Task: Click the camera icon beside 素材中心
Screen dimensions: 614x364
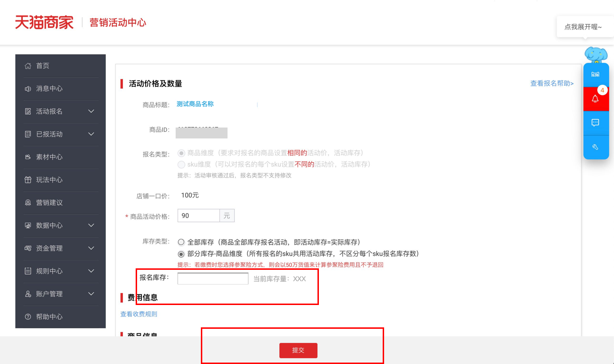Action: click(28, 157)
